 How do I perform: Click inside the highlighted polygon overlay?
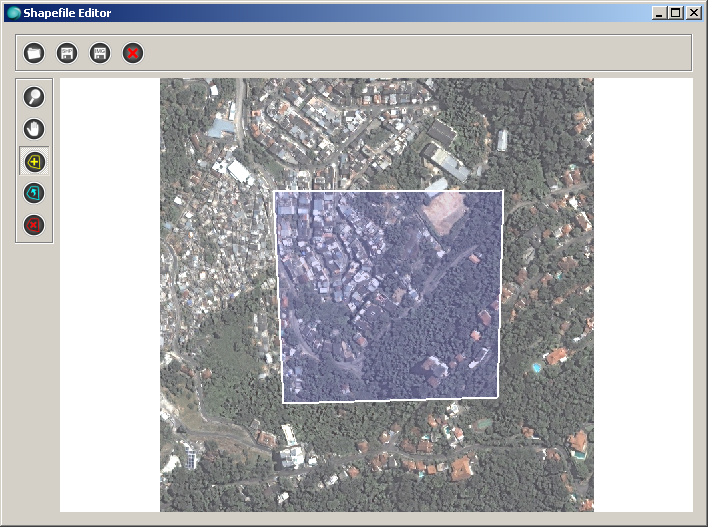389,297
